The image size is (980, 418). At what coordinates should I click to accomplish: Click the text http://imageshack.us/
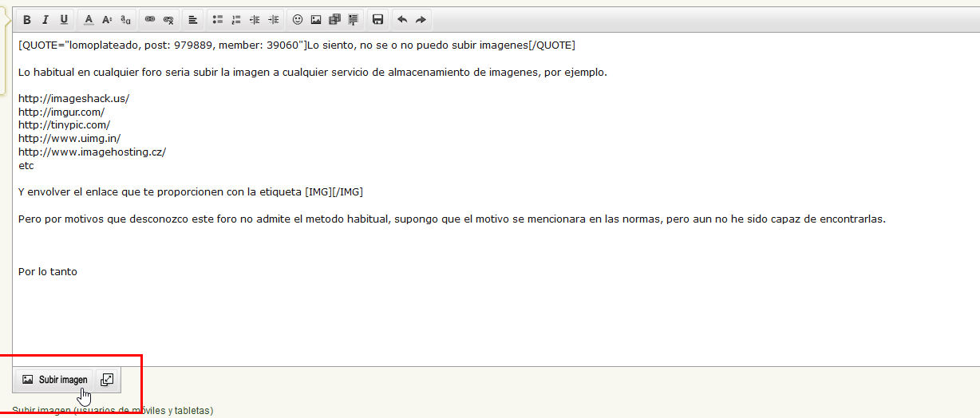73,98
